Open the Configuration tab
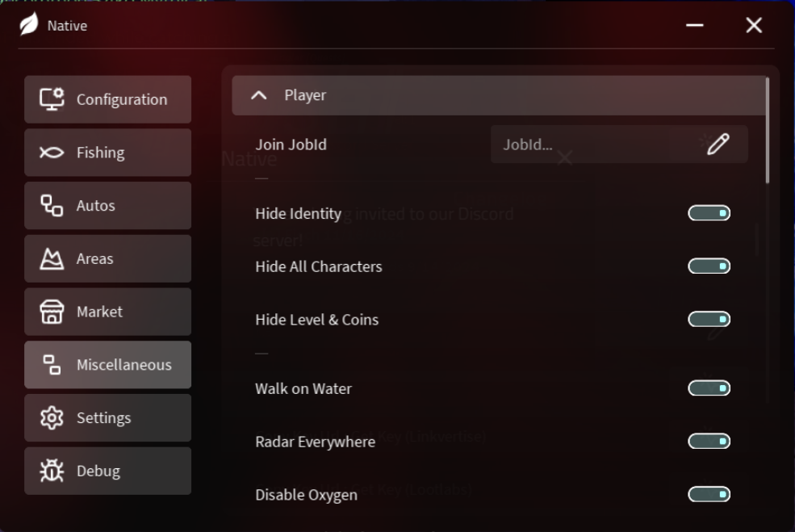 click(x=108, y=99)
